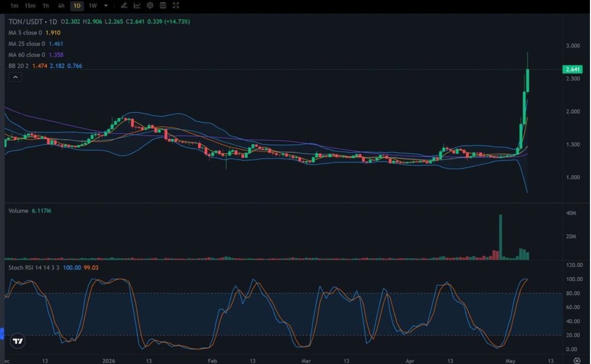Click the Feb label on time axis
The image size is (591, 364).
click(212, 360)
